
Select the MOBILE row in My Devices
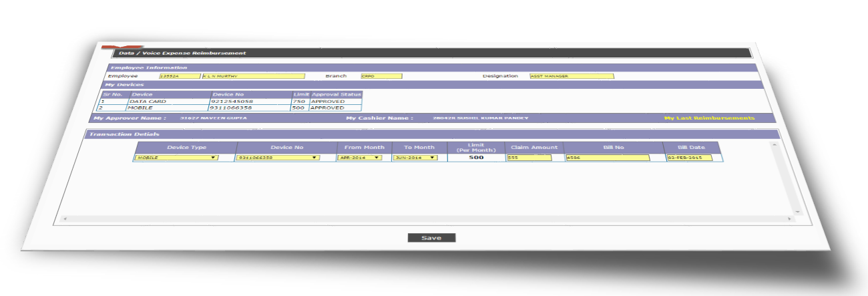click(141, 108)
